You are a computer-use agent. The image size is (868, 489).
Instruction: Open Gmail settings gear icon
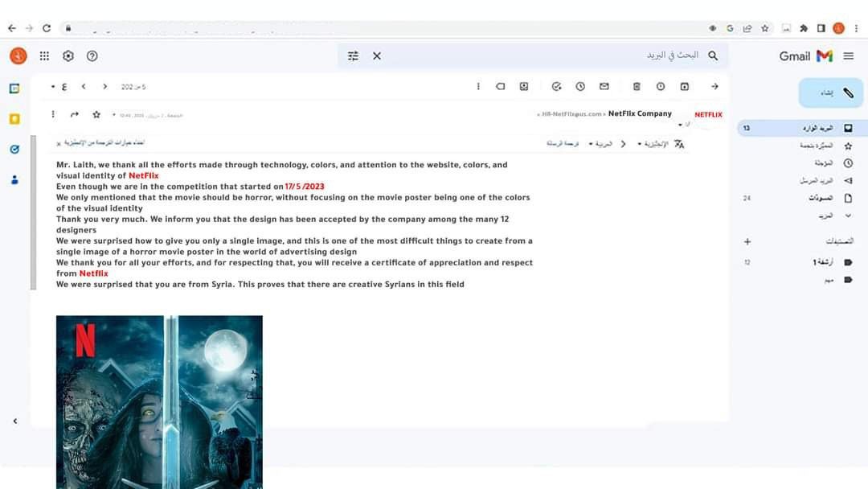[x=68, y=55]
